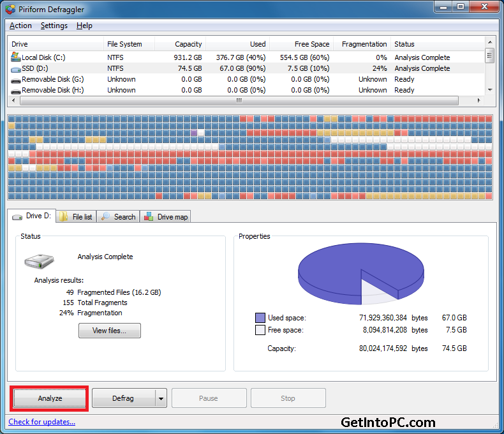This screenshot has height=434, width=504.
Task: Switch to the Search tab
Action: coord(118,216)
